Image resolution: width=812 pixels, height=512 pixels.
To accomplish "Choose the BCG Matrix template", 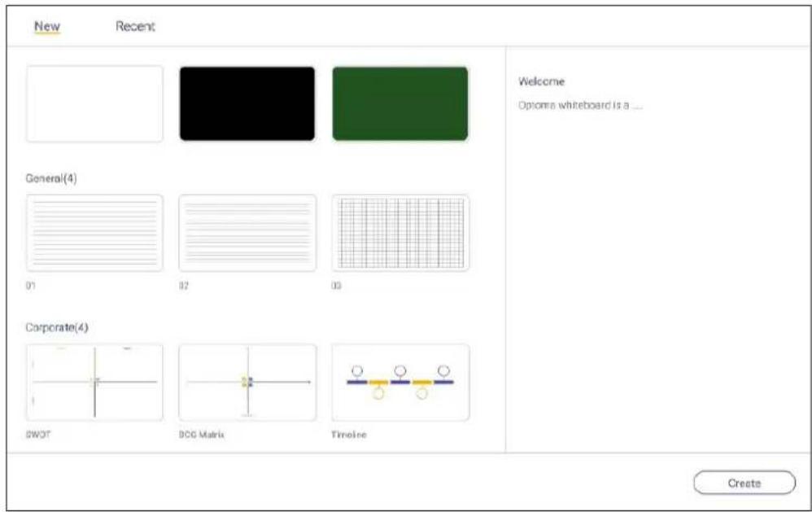I will tap(247, 383).
